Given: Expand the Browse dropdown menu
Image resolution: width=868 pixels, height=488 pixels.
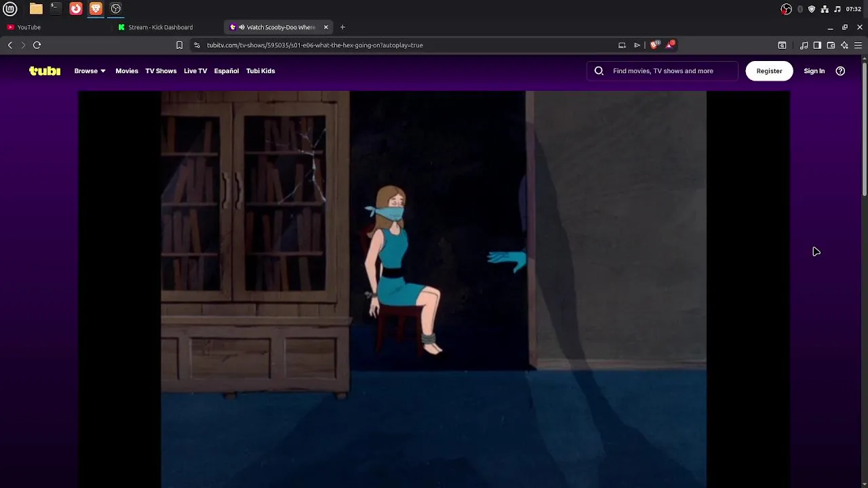Looking at the screenshot, I should pyautogui.click(x=90, y=70).
